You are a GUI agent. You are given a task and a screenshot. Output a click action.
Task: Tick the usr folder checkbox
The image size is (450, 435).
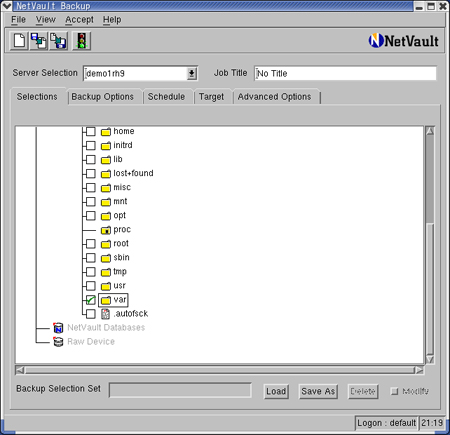click(x=91, y=286)
